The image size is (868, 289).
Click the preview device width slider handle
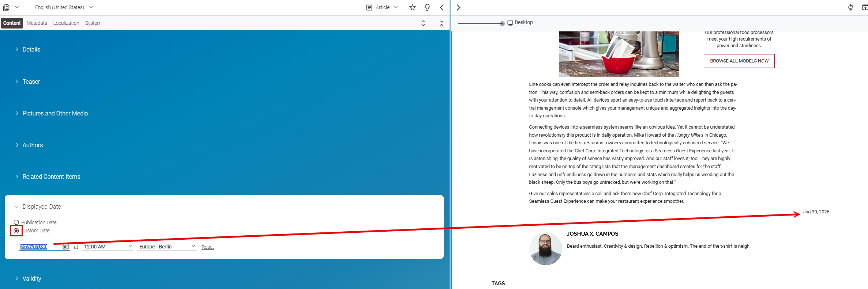coord(502,24)
